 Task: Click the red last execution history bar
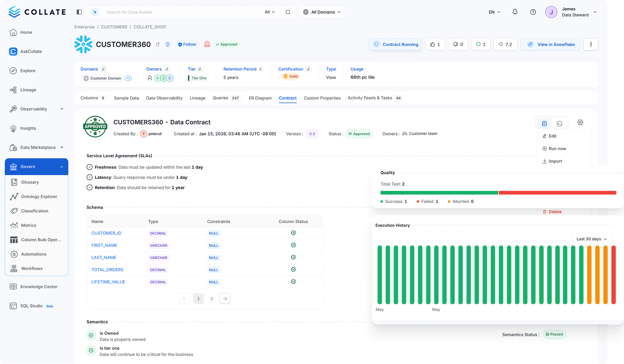614,275
